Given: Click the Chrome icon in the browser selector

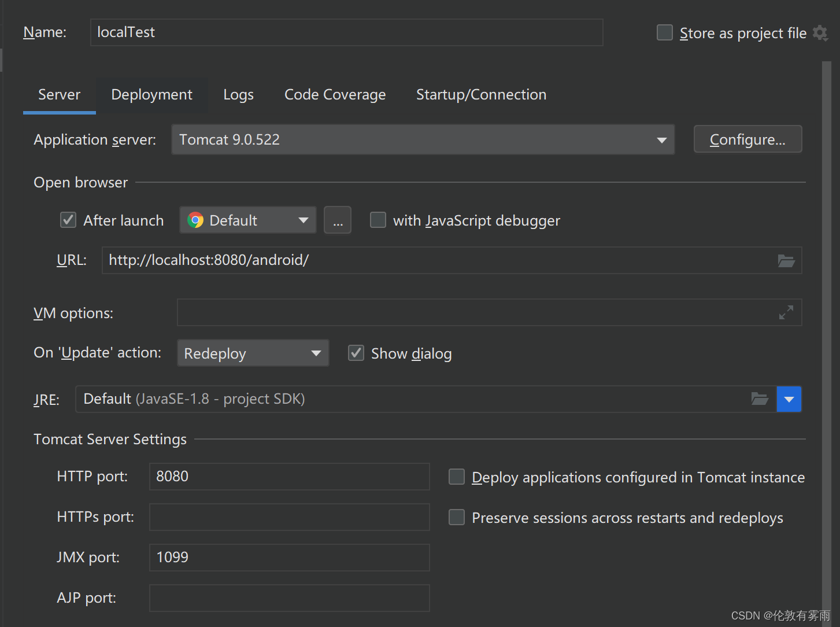Looking at the screenshot, I should pos(195,220).
